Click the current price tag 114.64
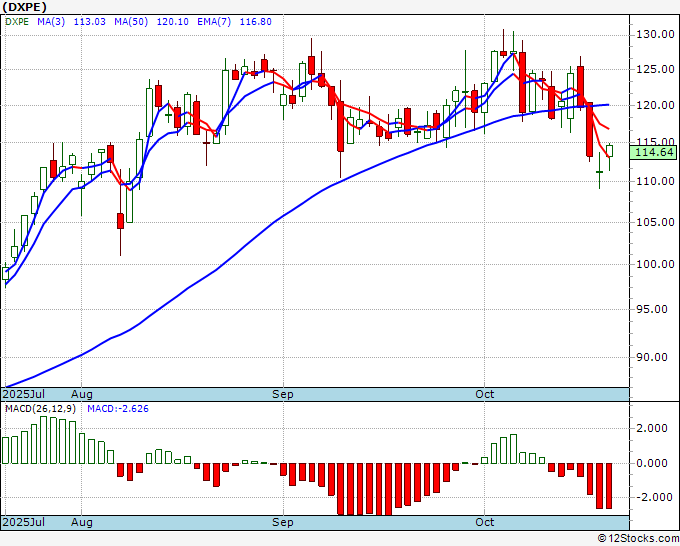The image size is (680, 546). (x=655, y=153)
